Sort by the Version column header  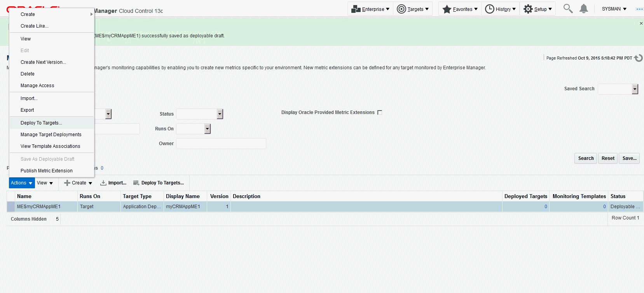coord(219,197)
